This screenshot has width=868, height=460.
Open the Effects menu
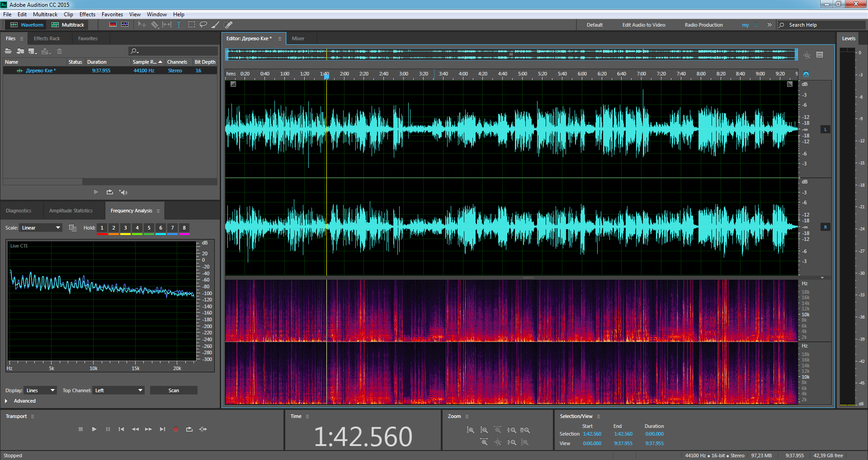[87, 14]
